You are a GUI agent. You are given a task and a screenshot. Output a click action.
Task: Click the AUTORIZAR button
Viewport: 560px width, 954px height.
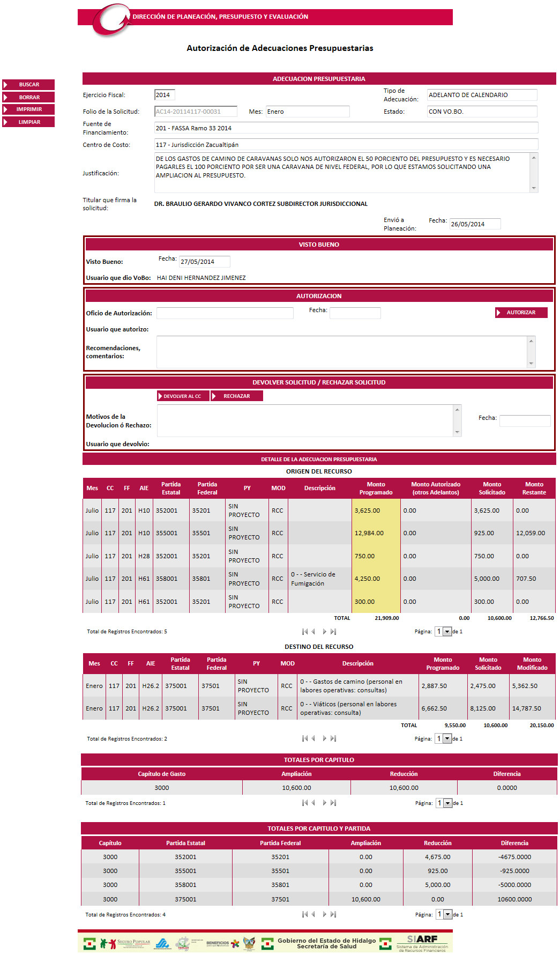point(521,313)
